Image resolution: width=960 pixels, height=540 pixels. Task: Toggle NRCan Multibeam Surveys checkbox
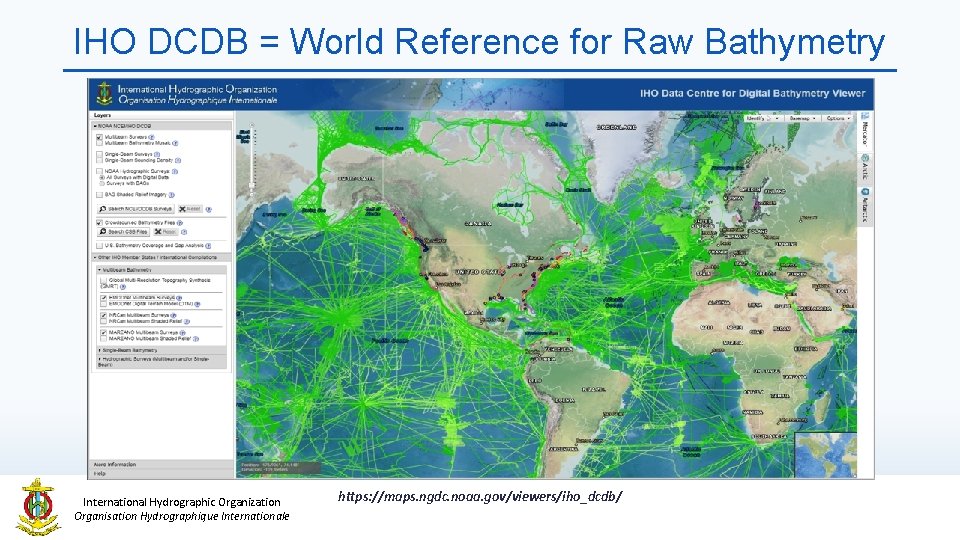tap(103, 315)
